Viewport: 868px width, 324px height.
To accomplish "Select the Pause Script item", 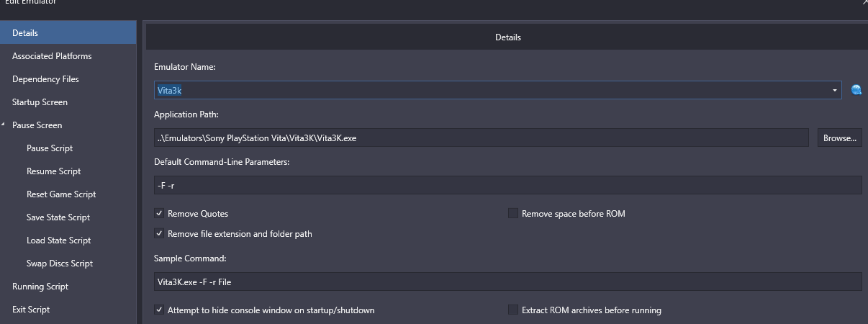I will 50,148.
